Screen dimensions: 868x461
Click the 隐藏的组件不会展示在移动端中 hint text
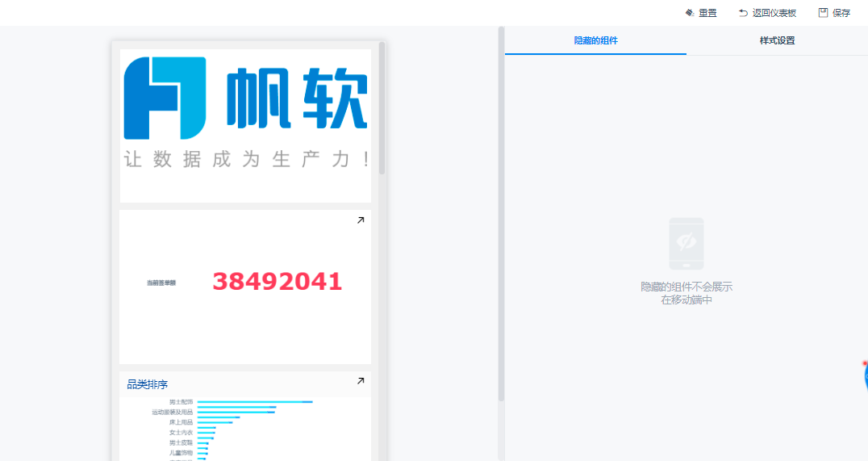coord(686,293)
